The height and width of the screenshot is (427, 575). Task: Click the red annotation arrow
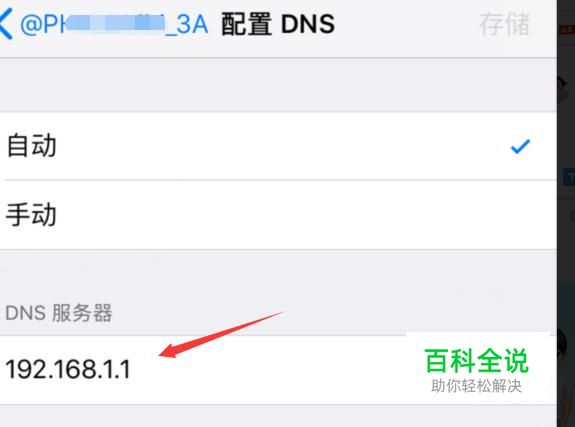tap(221, 335)
